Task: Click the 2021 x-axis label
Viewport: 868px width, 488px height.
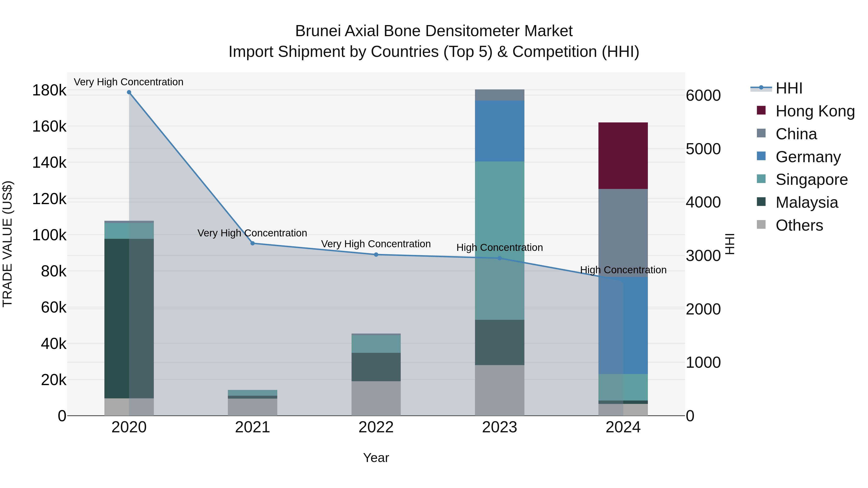Action: tap(252, 427)
